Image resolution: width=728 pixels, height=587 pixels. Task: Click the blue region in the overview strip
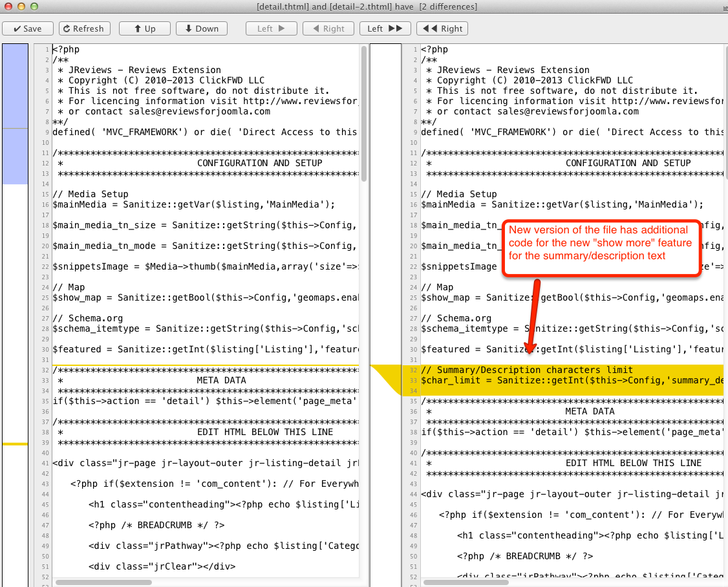pos(15,114)
